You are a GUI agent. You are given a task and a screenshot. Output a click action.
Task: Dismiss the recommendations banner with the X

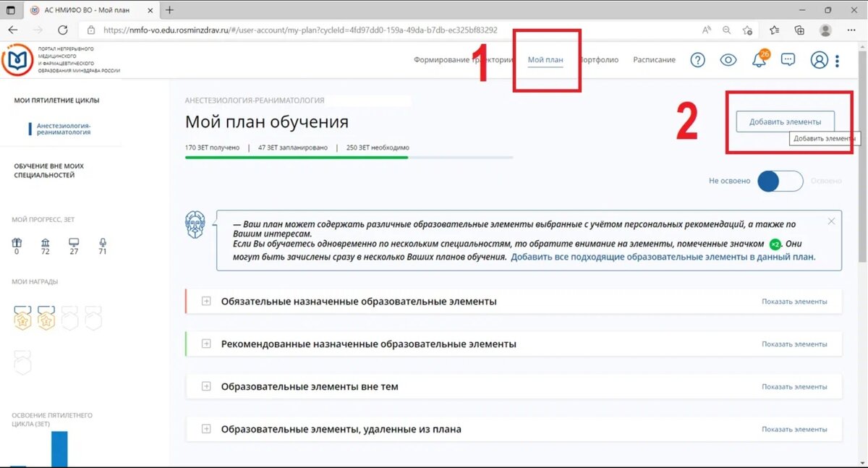pos(831,221)
